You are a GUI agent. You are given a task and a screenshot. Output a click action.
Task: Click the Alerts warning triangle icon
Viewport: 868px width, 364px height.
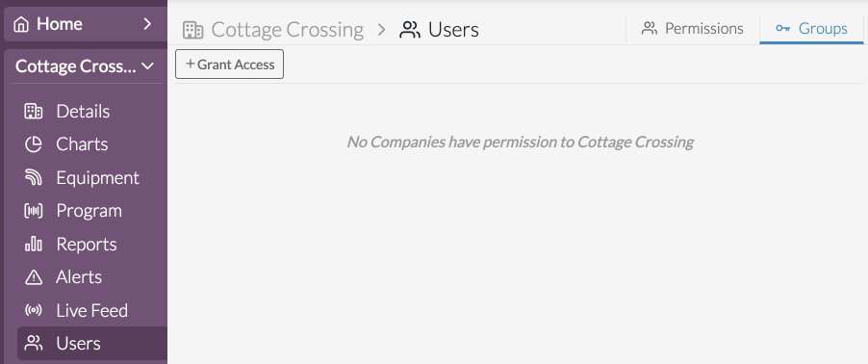pyautogui.click(x=34, y=277)
